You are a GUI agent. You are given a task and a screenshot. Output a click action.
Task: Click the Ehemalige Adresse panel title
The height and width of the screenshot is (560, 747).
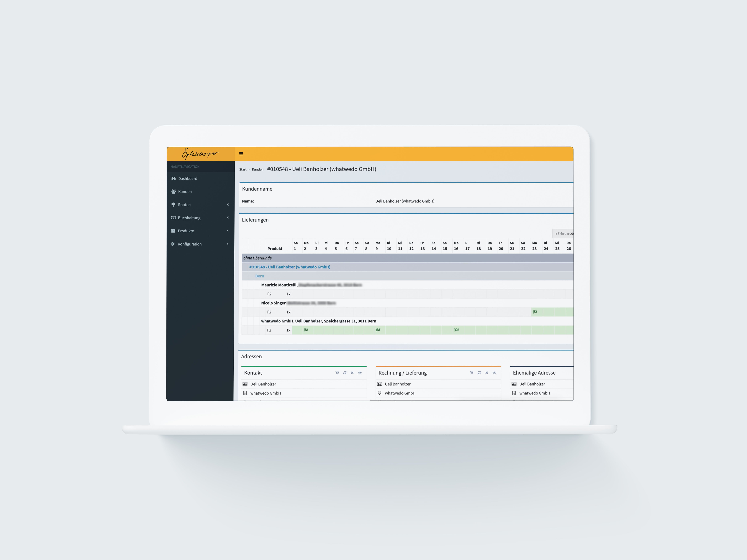click(x=534, y=373)
